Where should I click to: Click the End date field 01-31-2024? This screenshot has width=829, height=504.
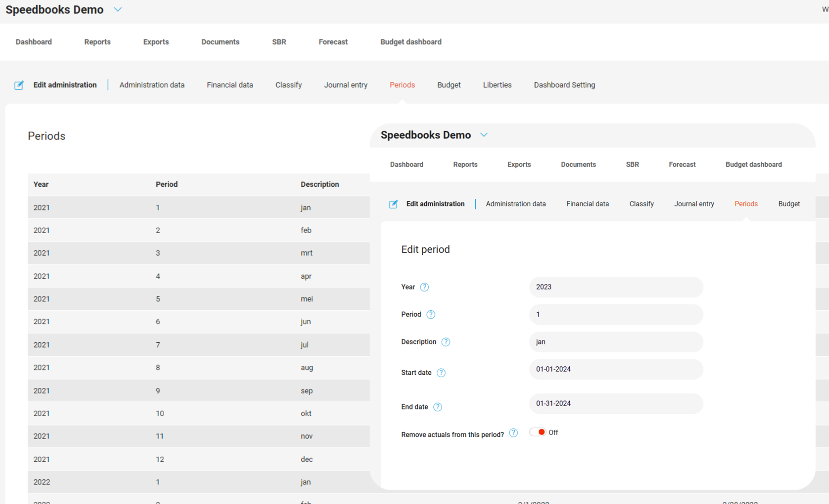coord(616,403)
